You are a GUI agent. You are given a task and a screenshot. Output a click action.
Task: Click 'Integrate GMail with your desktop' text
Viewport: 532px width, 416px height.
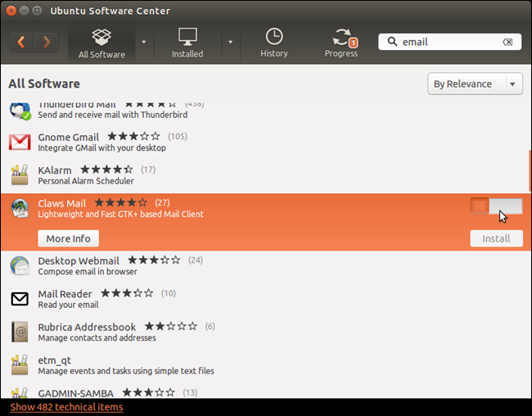point(101,148)
